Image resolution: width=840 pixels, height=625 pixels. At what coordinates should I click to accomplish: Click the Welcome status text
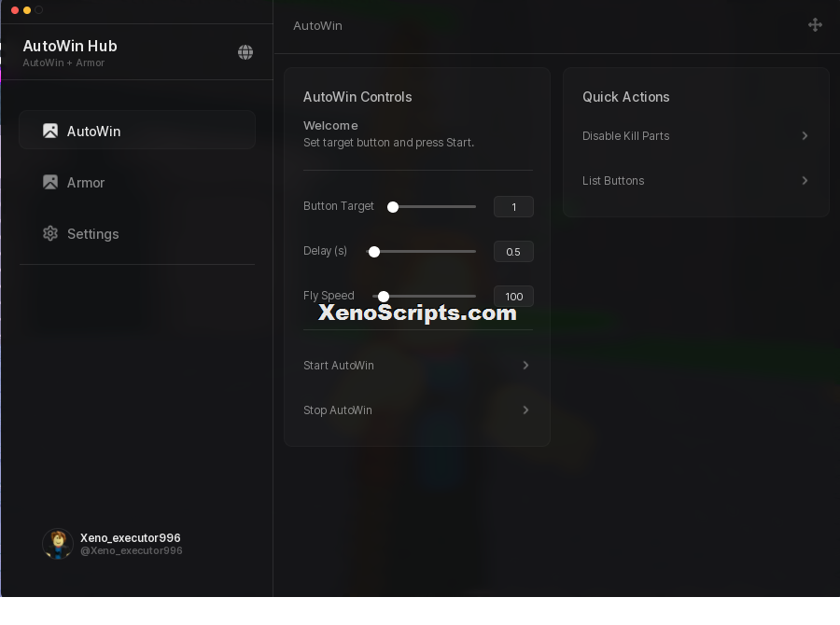tap(330, 126)
